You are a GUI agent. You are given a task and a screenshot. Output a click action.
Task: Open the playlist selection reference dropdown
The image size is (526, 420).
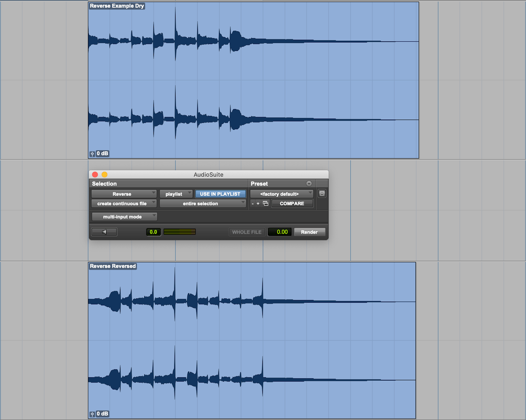pyautogui.click(x=176, y=194)
